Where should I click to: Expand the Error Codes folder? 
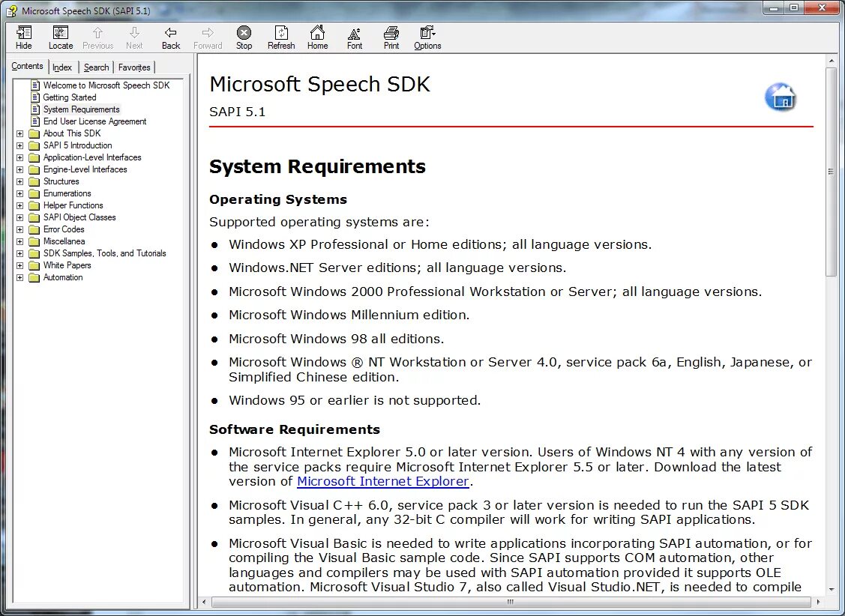(19, 229)
